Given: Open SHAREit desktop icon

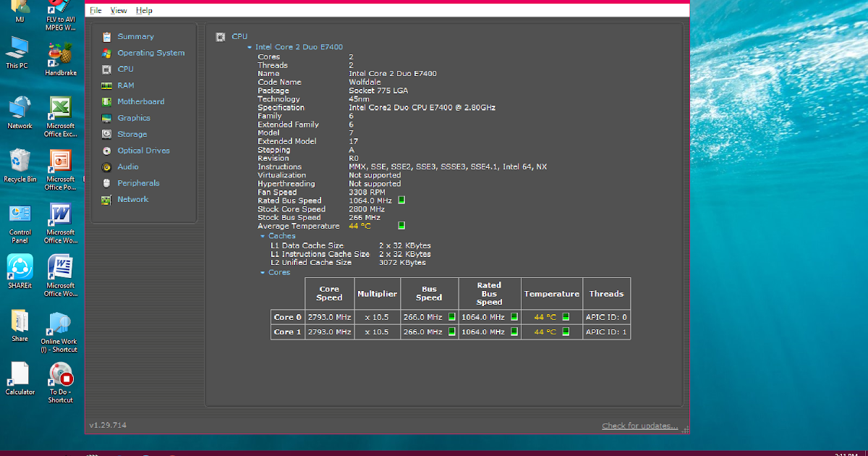Looking at the screenshot, I should (x=20, y=272).
